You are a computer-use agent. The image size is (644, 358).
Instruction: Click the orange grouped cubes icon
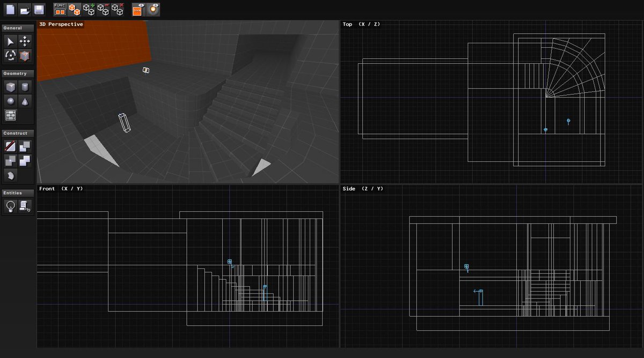click(x=75, y=9)
